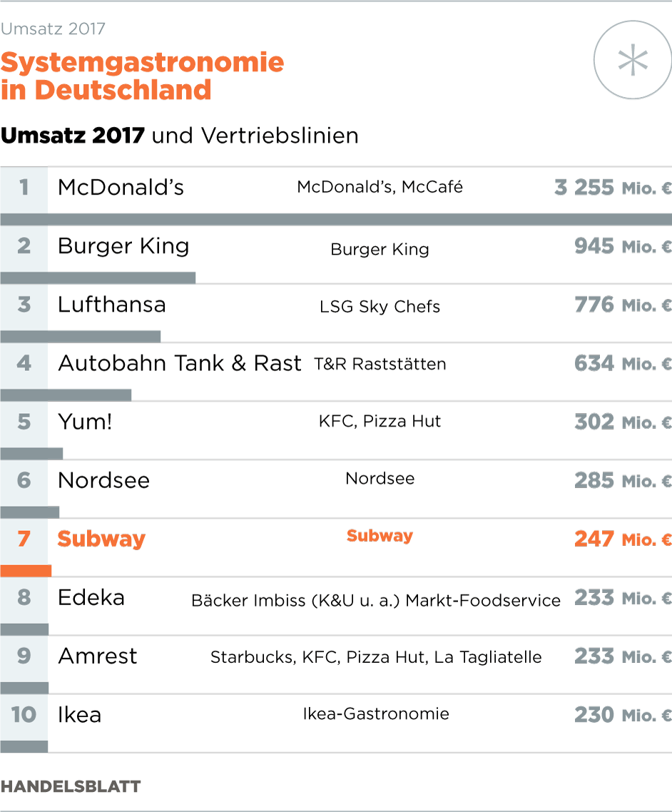Click the Edeka company name
Viewport: 672px width, 812px height.
coord(91,597)
